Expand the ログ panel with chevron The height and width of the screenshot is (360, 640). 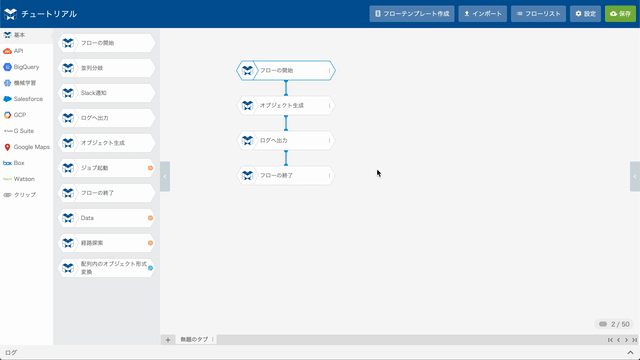point(630,353)
